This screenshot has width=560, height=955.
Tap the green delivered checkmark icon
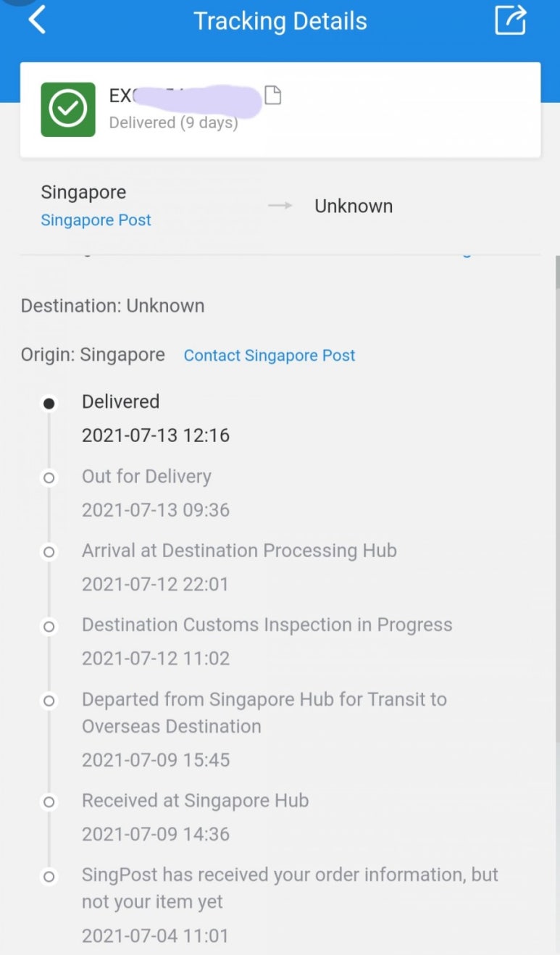point(68,109)
